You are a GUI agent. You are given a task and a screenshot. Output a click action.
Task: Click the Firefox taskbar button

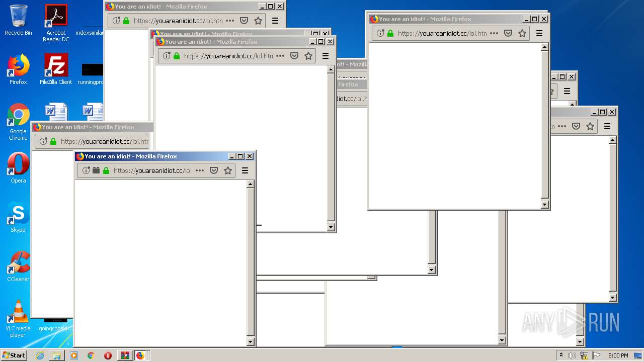(x=140, y=355)
